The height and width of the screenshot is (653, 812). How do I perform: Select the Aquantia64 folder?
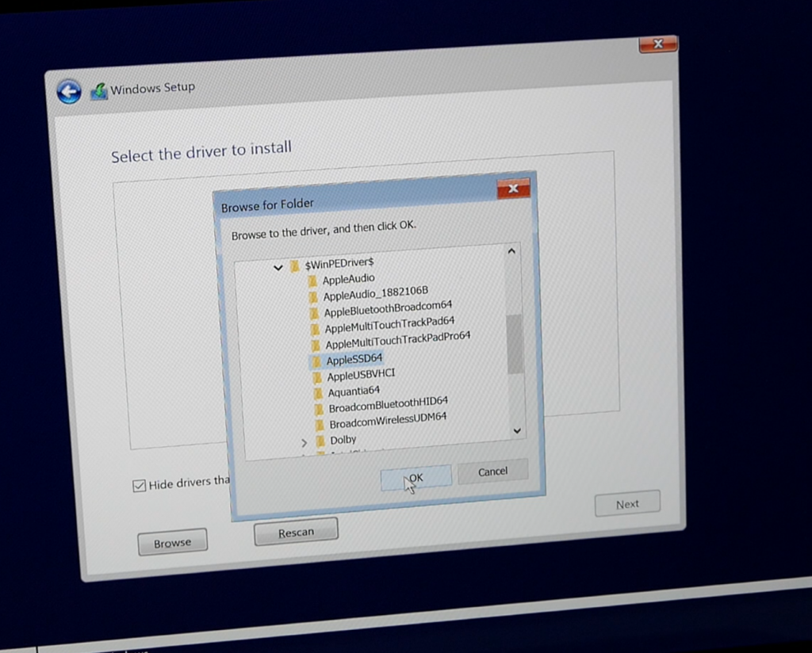[x=354, y=391]
